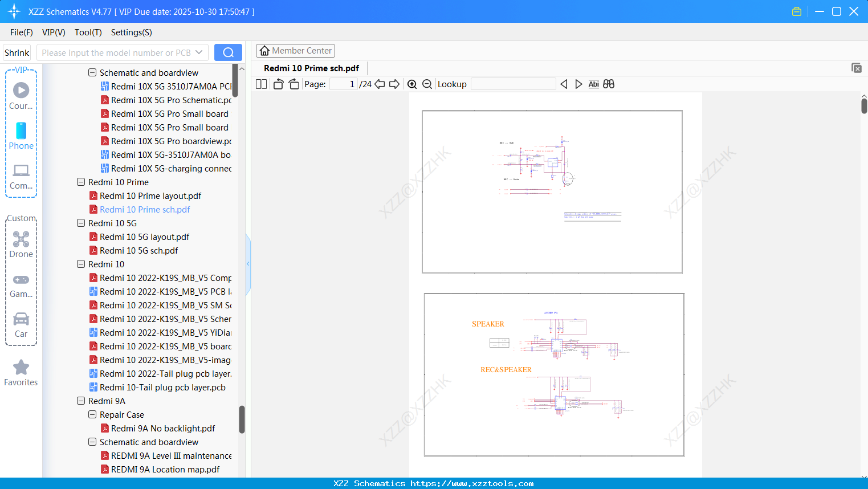This screenshot has height=489, width=868.
Task: Collapse the Redmi 10 Prime folder
Action: (x=81, y=182)
